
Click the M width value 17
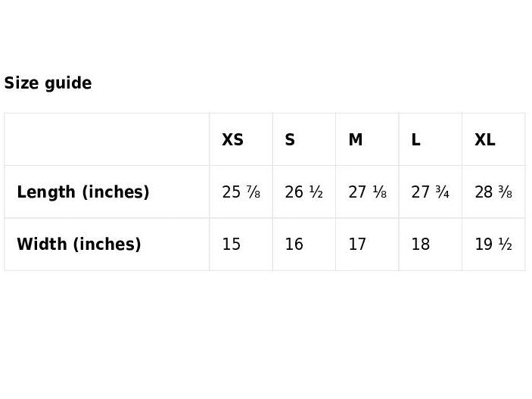pos(357,245)
